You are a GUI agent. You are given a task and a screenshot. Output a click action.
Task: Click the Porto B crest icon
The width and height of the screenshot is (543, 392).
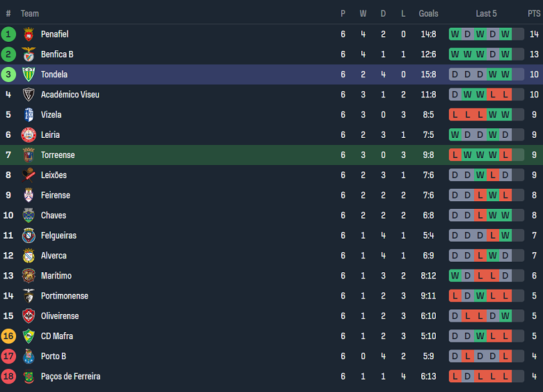tap(29, 356)
